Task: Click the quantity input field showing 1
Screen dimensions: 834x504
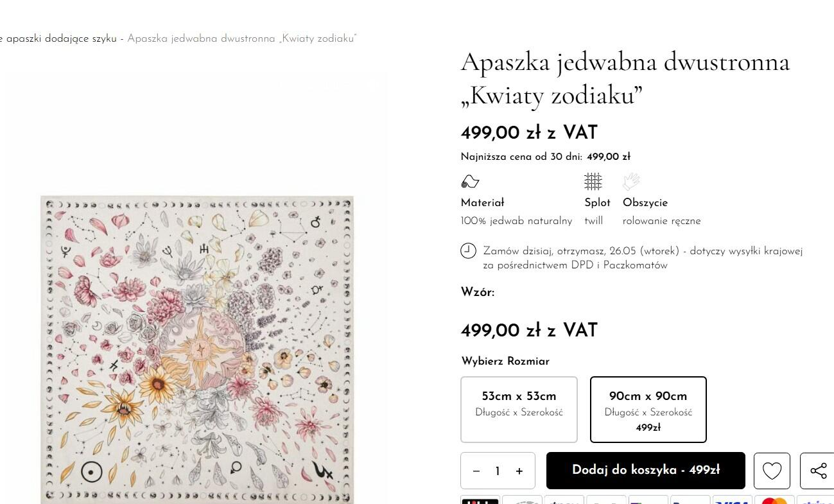Action: coord(498,471)
